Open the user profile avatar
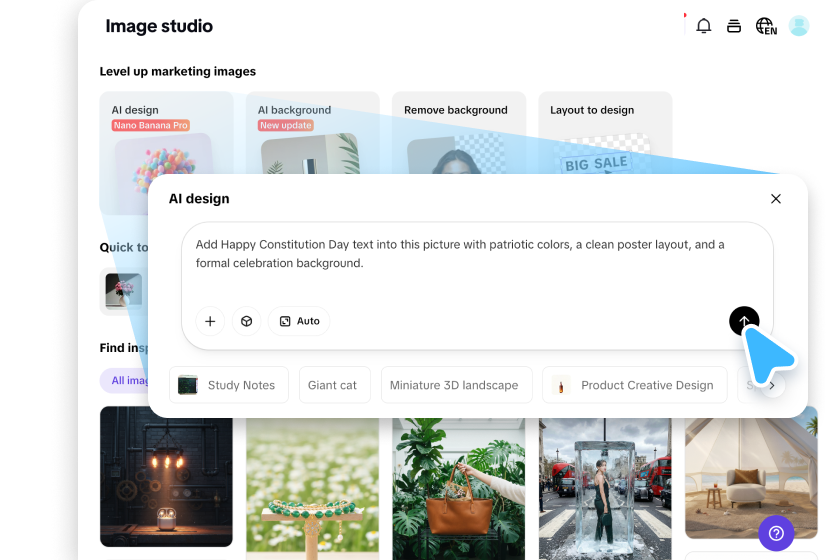 click(799, 26)
